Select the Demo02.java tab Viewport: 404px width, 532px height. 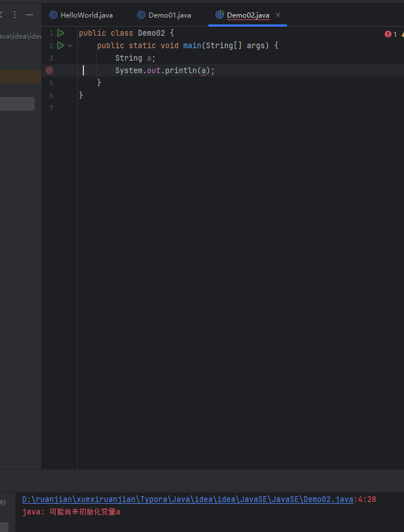(x=248, y=15)
